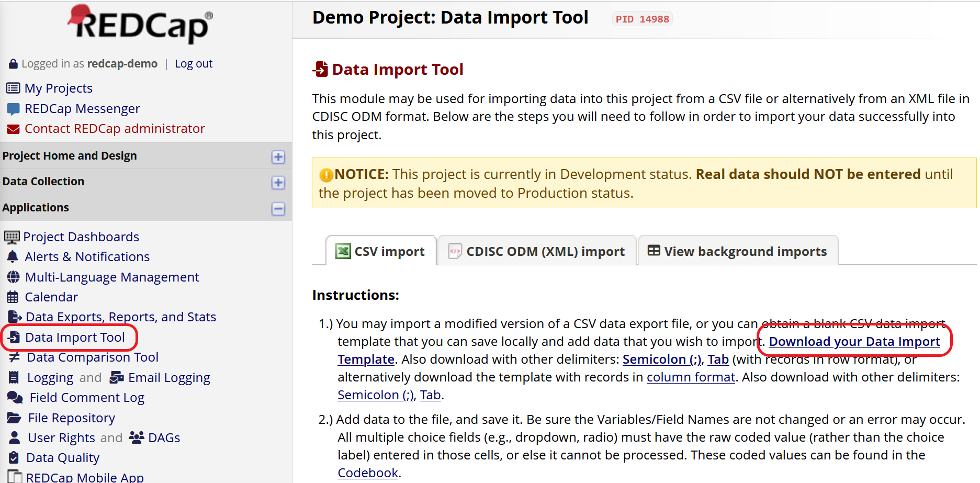Download row-format template with Semicolon delimiter

point(662,360)
